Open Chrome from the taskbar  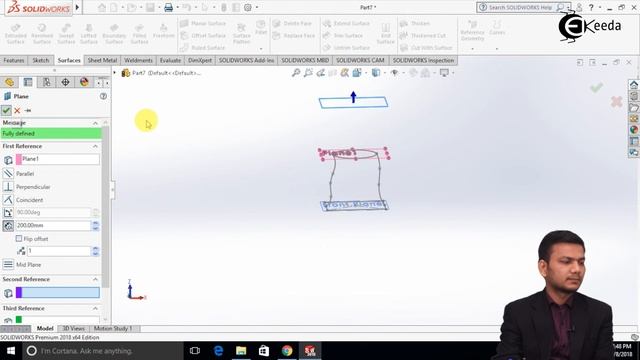[x=287, y=351]
